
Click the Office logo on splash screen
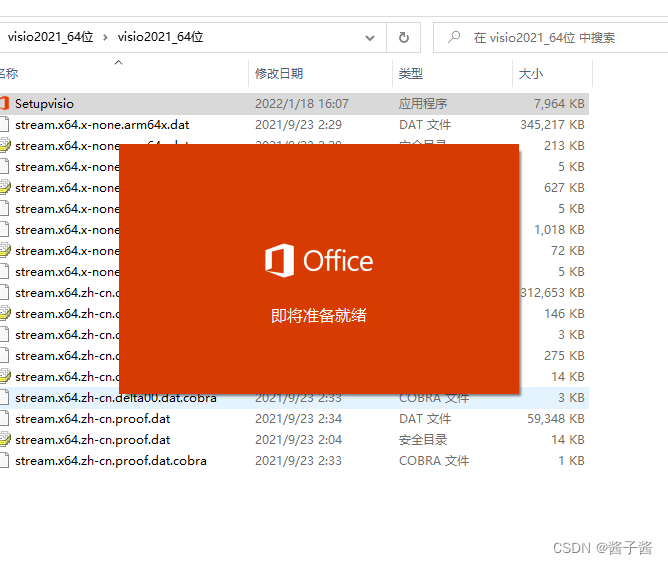(319, 260)
